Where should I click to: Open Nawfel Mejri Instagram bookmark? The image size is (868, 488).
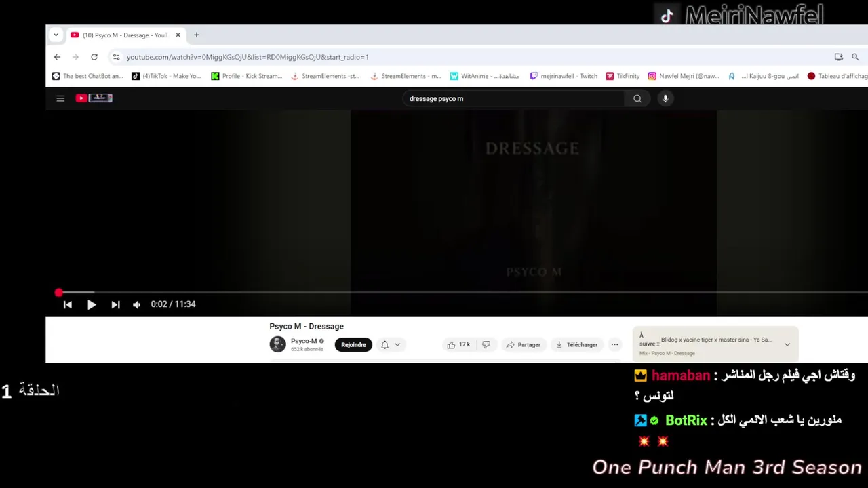pos(684,76)
